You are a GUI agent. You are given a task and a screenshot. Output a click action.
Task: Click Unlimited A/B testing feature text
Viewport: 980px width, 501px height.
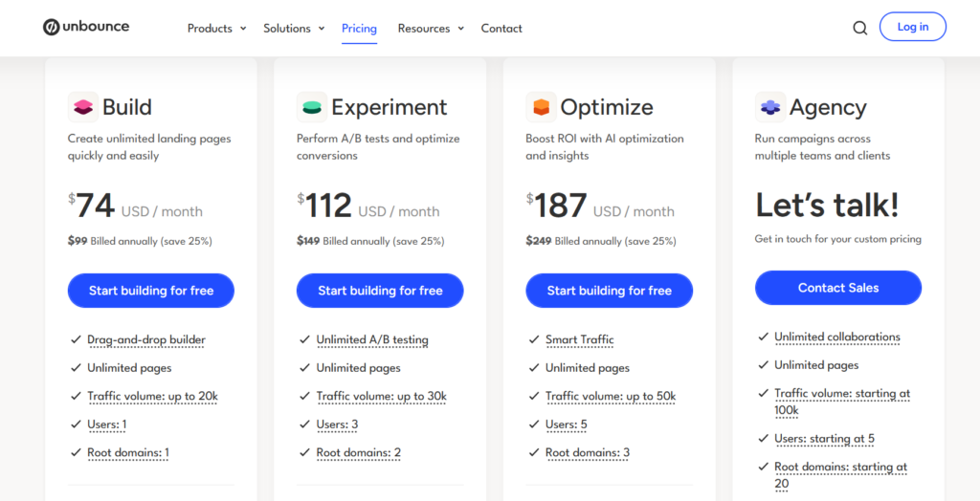click(372, 339)
